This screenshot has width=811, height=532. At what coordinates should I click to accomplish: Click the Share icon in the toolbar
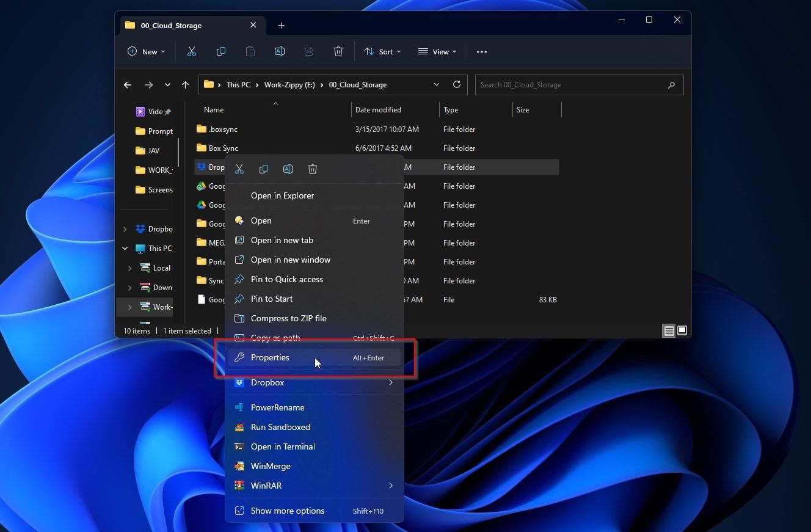309,51
